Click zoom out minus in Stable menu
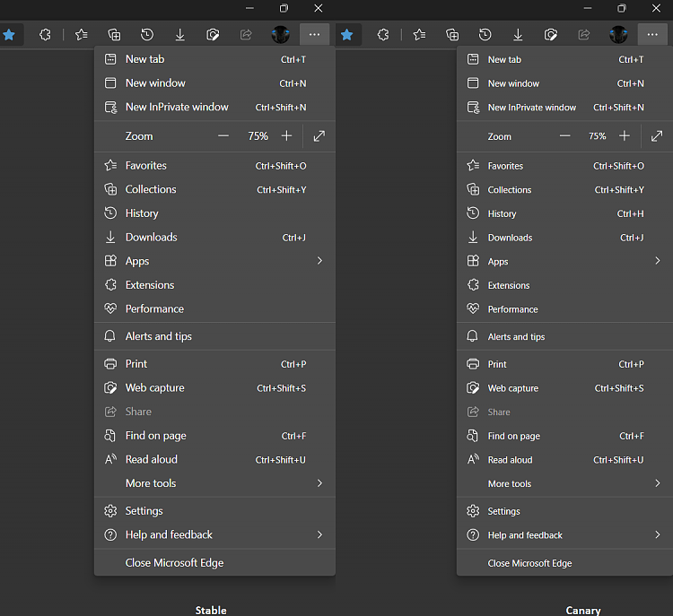The width and height of the screenshot is (673, 616). 223,136
